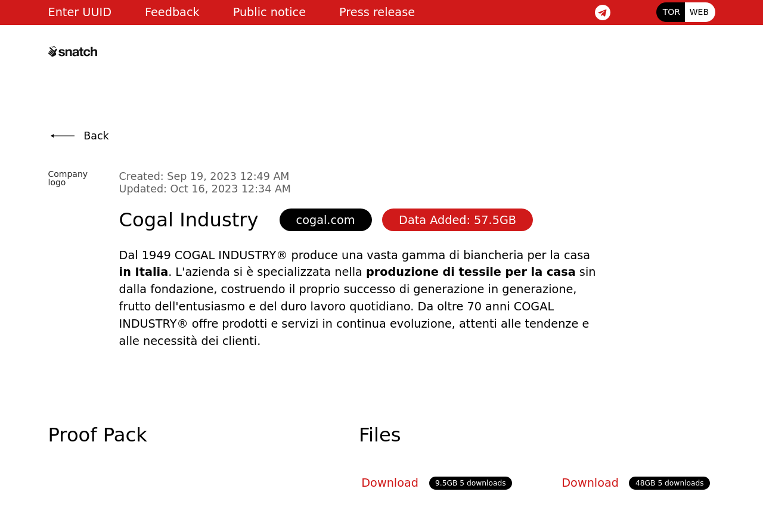763x532 pixels.
Task: Open the Telegram channel icon
Action: 602,13
